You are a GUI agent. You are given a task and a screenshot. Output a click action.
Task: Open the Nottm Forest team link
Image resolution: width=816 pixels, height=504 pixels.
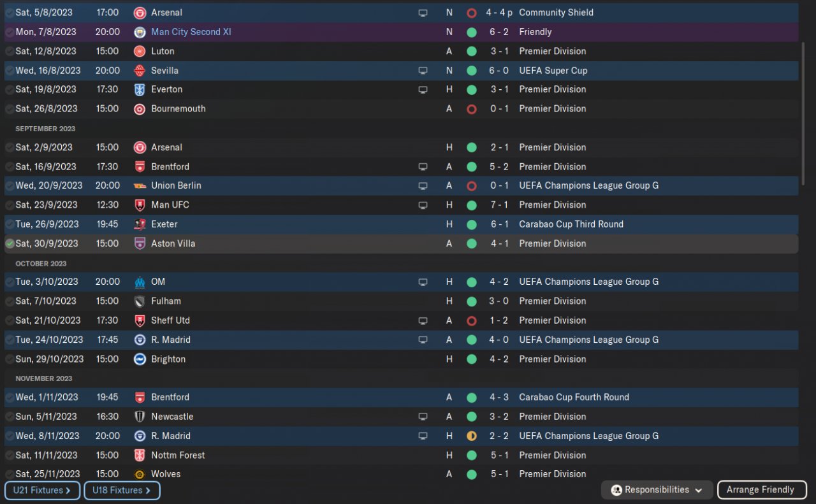click(178, 455)
